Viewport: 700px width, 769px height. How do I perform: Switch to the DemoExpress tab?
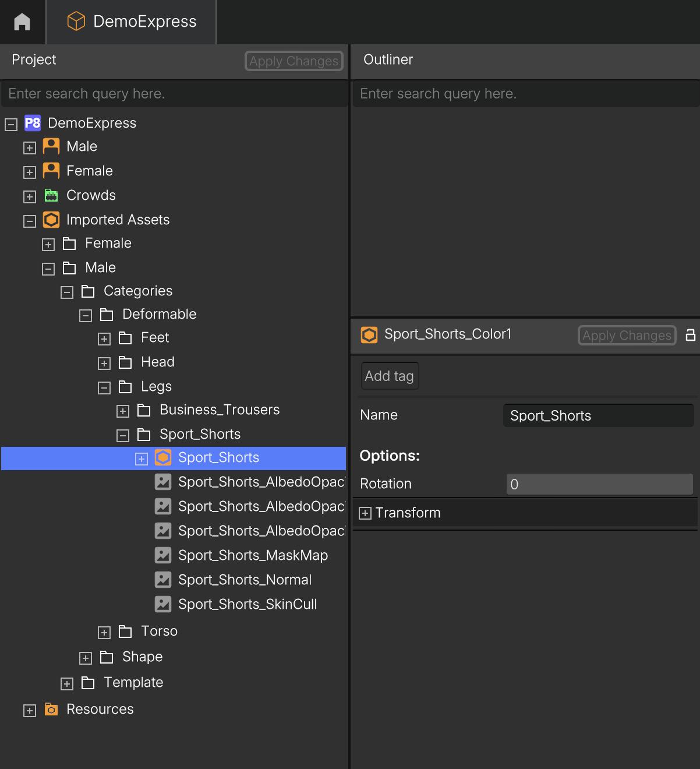click(132, 22)
